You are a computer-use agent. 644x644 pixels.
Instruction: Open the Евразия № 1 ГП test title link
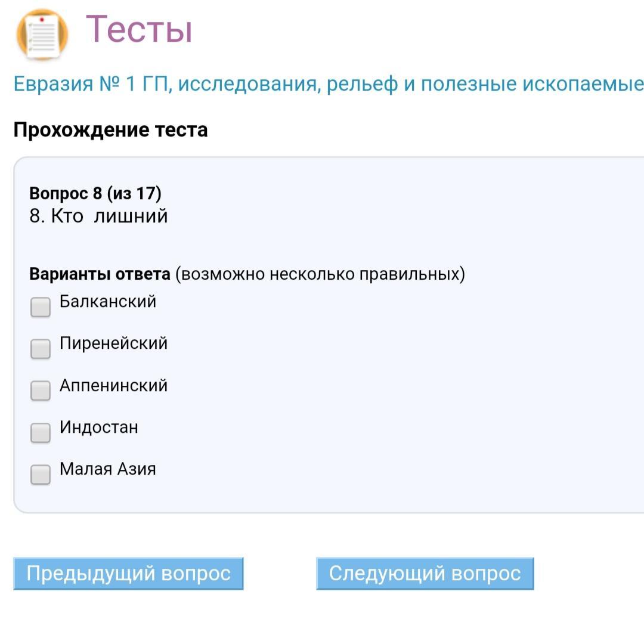point(328,84)
